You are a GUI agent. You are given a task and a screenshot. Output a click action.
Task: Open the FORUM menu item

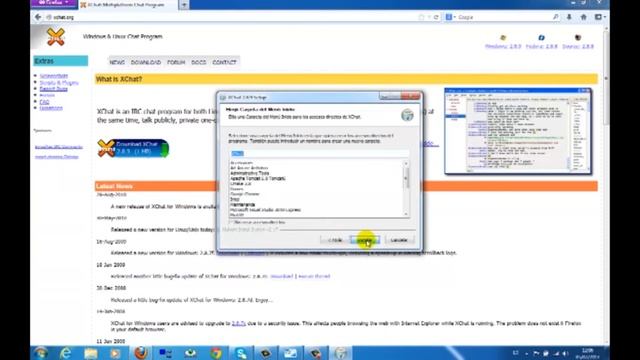pos(176,62)
